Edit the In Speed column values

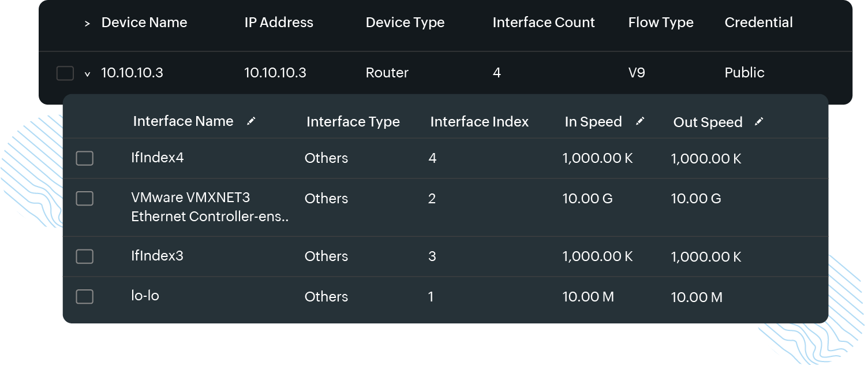point(641,121)
